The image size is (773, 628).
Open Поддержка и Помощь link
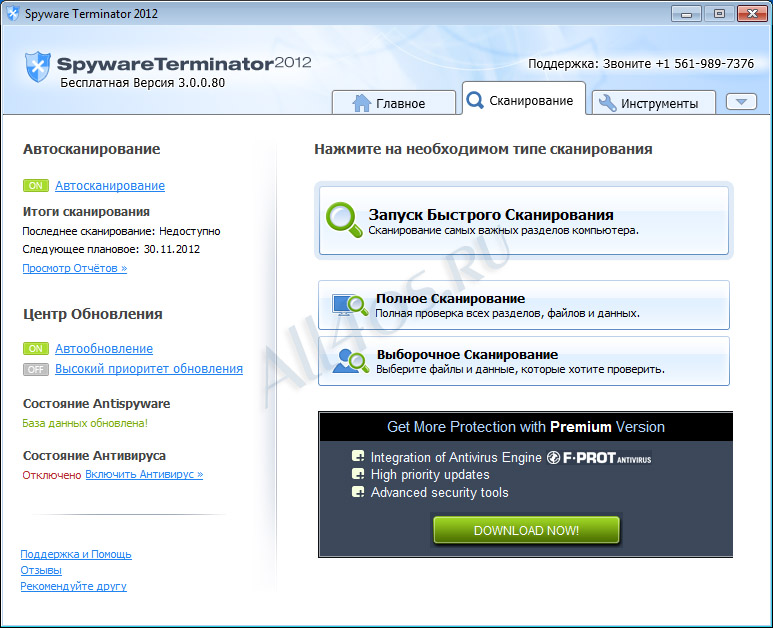click(76, 554)
